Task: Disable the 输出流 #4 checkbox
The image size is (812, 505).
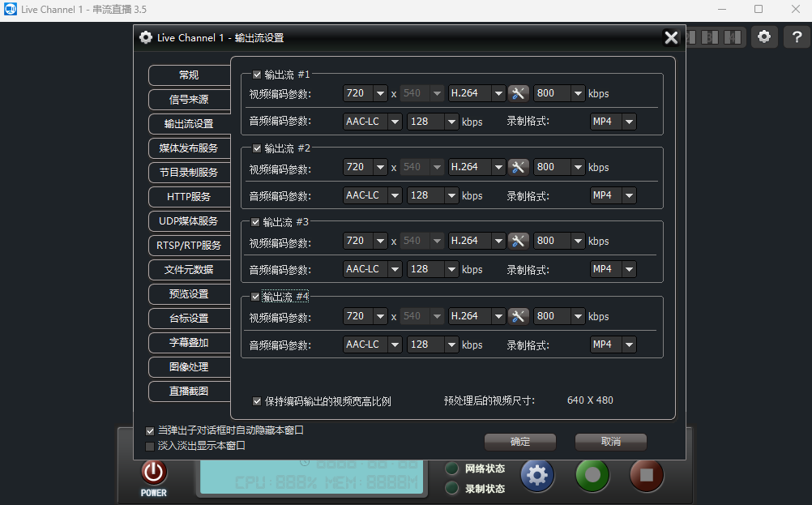Action: (x=255, y=296)
